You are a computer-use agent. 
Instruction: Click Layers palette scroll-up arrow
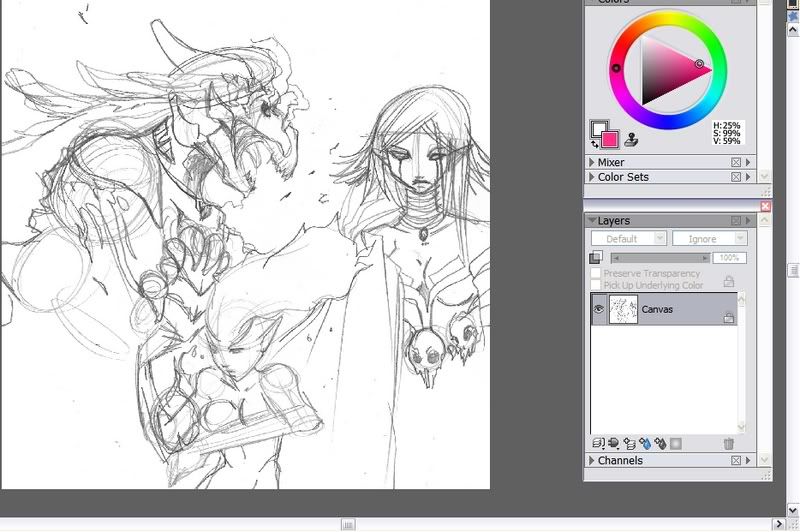[764, 220]
